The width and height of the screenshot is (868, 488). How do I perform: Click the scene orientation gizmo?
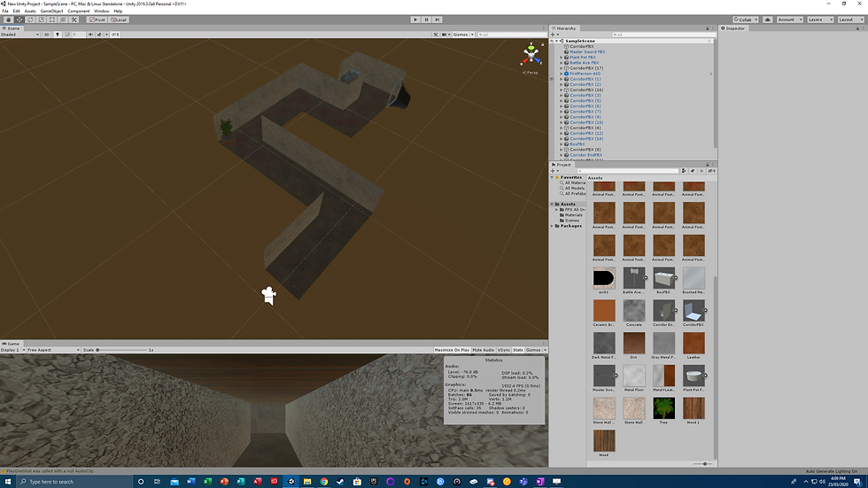click(531, 55)
